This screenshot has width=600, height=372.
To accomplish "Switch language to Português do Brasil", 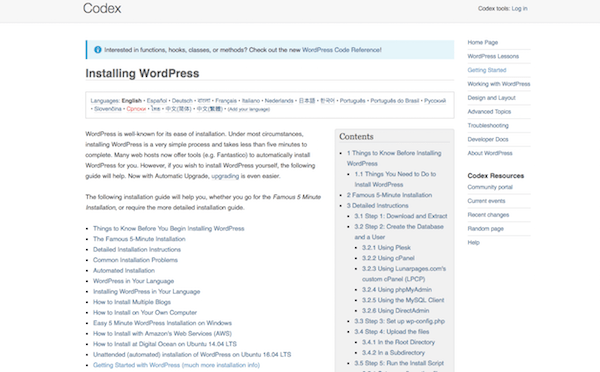I will pos(395,101).
